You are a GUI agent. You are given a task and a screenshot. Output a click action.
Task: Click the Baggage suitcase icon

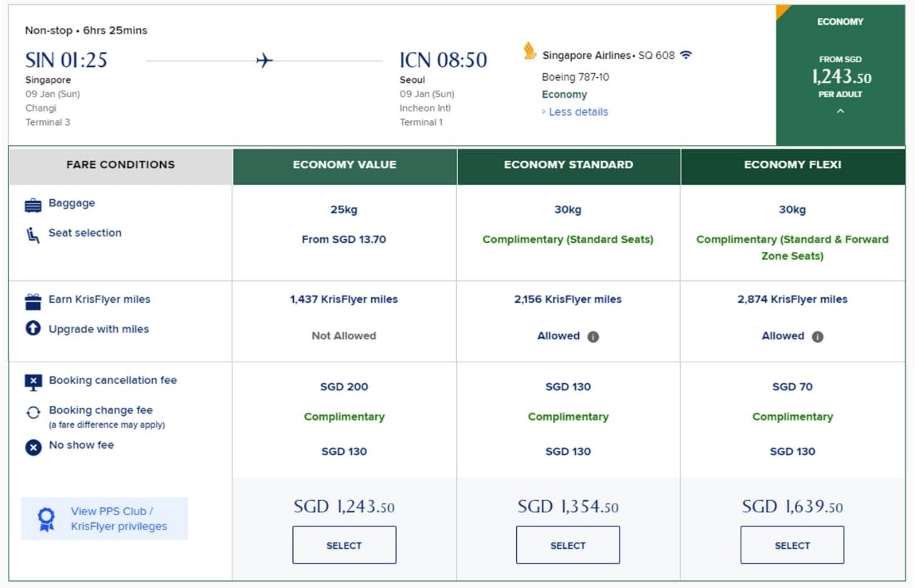click(33, 205)
